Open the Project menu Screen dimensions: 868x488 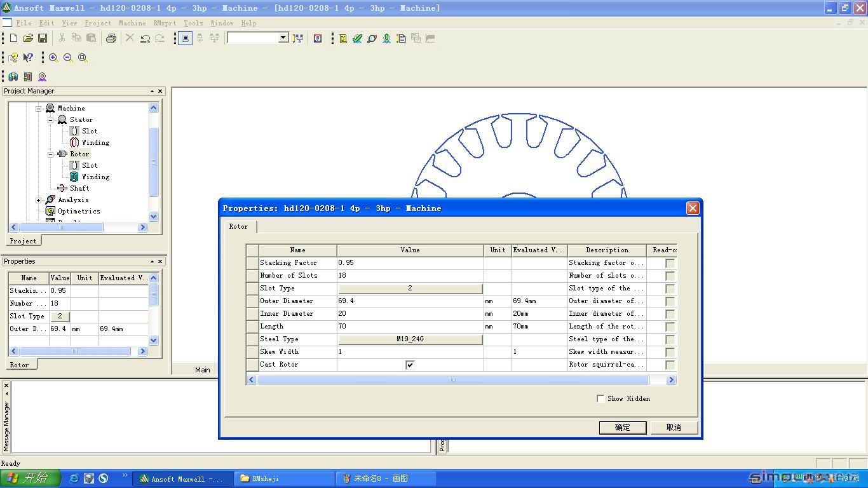point(98,23)
